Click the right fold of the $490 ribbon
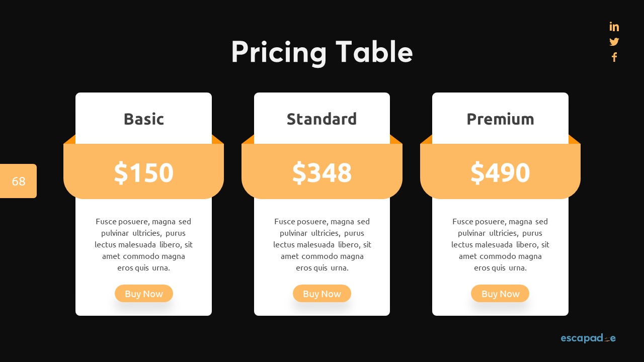 (x=573, y=140)
